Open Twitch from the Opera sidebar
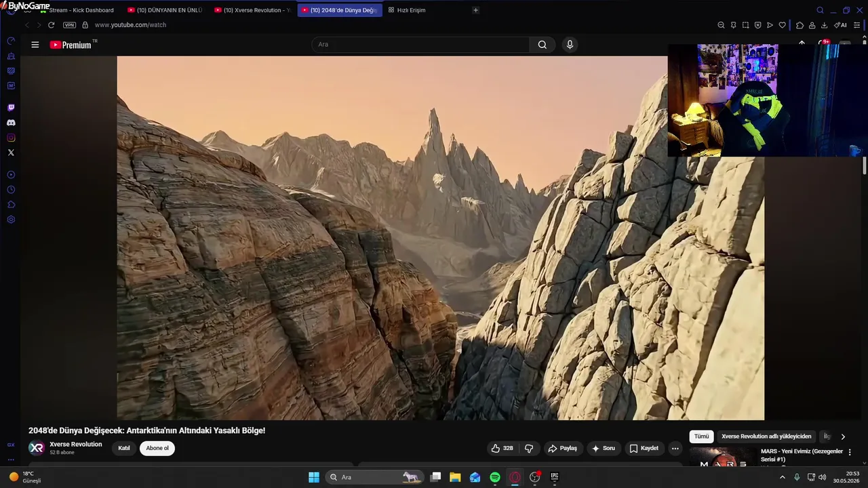Viewport: 868px width, 488px height. point(11,108)
